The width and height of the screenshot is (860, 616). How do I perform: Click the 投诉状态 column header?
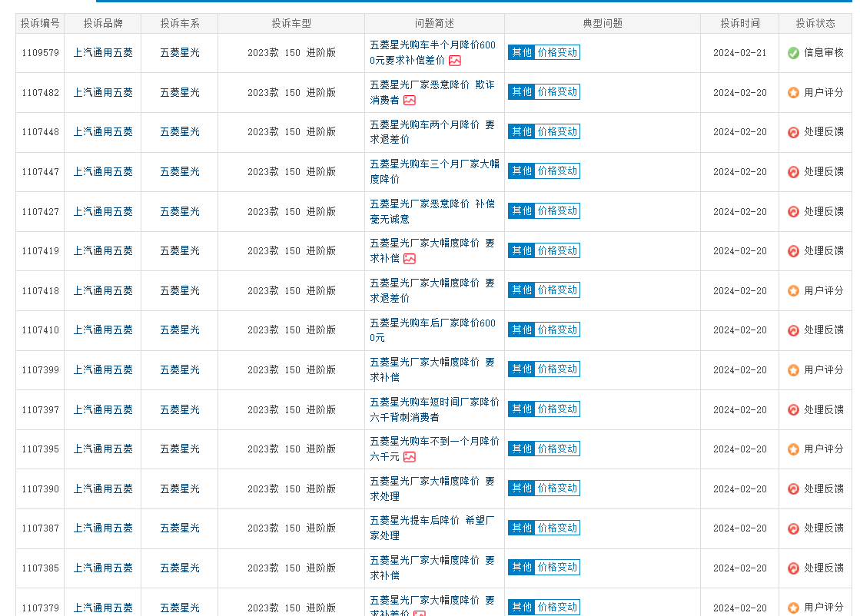(x=815, y=24)
